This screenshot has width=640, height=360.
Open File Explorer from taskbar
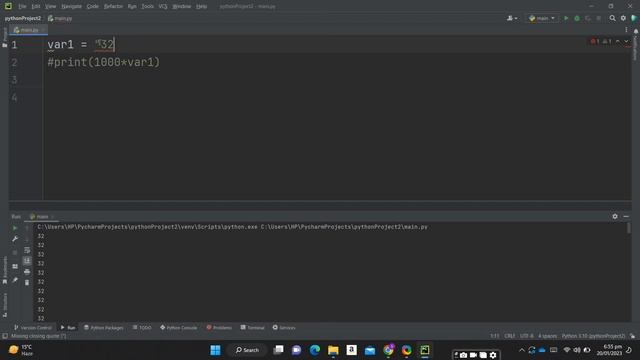[x=333, y=350]
